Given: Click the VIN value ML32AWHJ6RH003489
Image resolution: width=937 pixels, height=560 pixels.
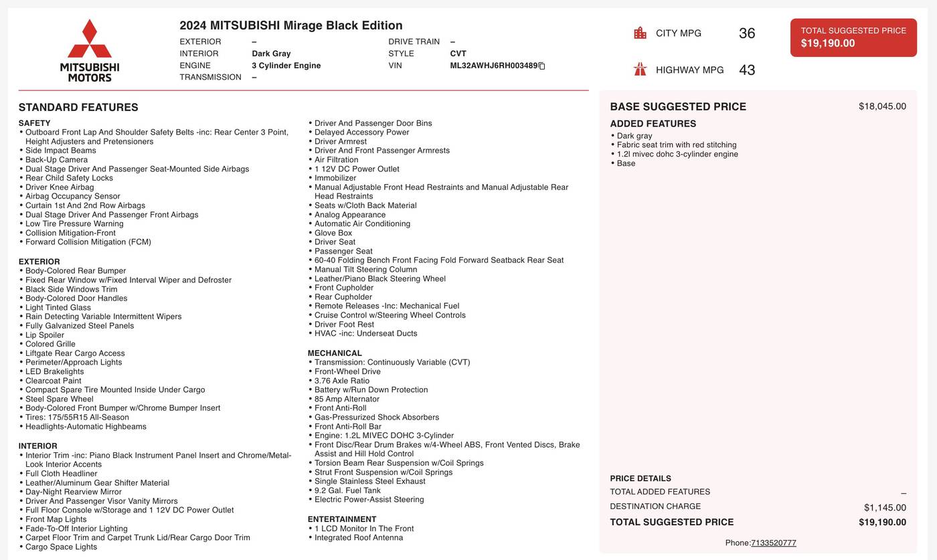Looking at the screenshot, I should tap(494, 66).
